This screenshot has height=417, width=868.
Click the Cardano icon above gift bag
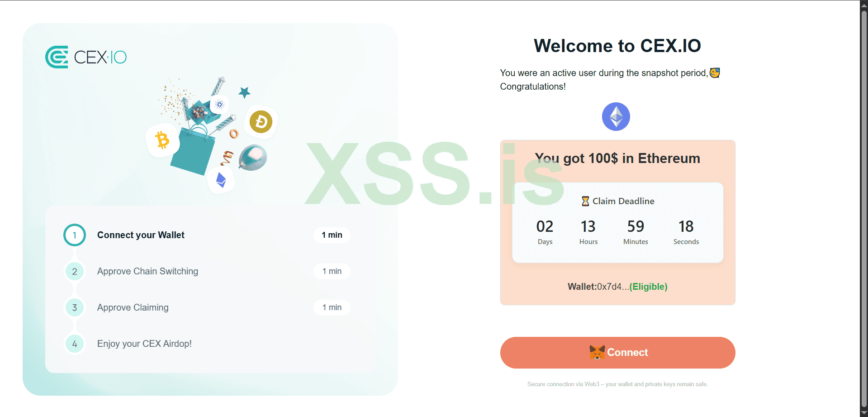[x=220, y=105]
